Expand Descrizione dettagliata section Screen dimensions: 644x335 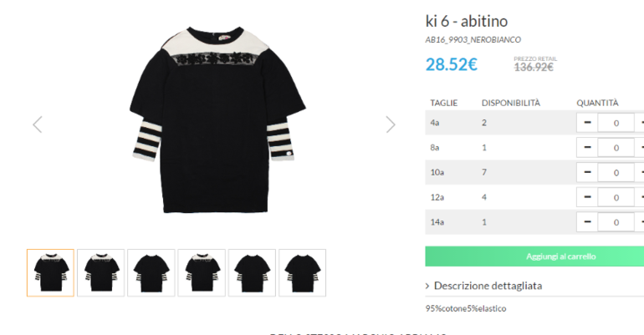click(x=487, y=286)
